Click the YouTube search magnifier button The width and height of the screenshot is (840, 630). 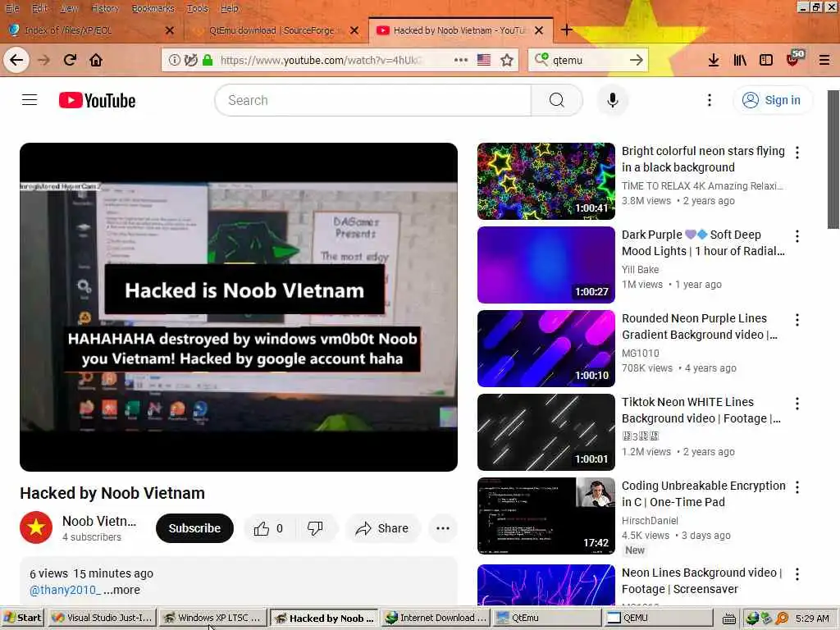coord(557,100)
